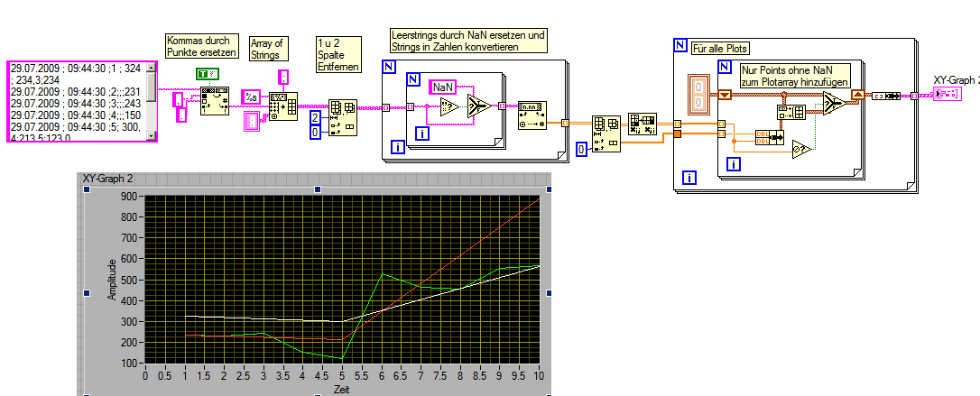Select the Build Array node in plot loop
980x396 pixels.
click(x=790, y=113)
